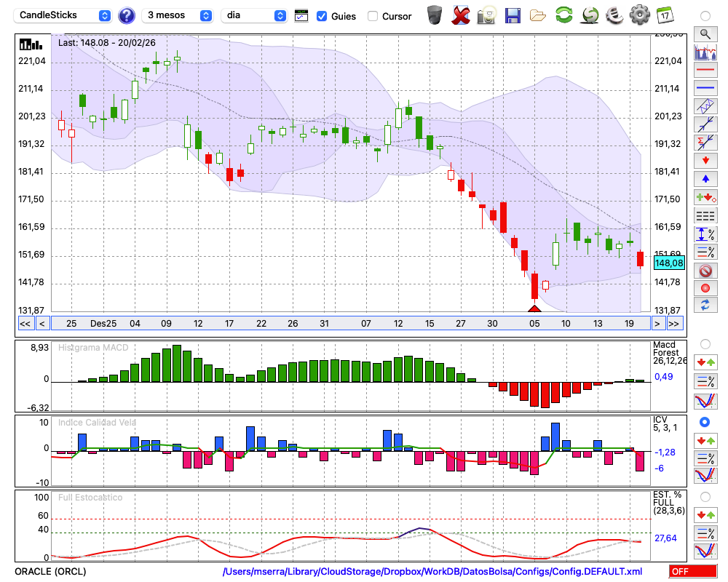The width and height of the screenshot is (728, 582).
Task: Select the blue horizontal line tool
Action: [705, 88]
